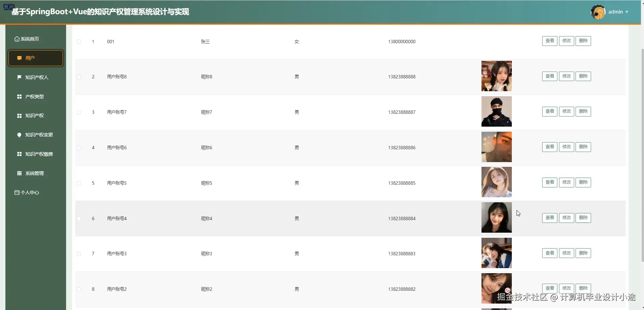Tick the checkbox for 用户账号6 row

[x=79, y=148]
